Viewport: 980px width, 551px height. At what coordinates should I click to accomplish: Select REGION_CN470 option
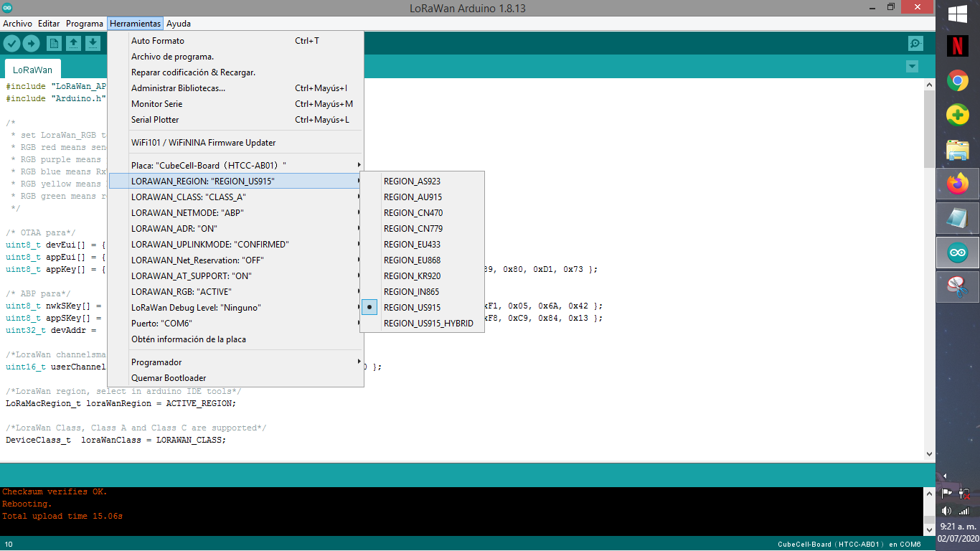pos(423,213)
